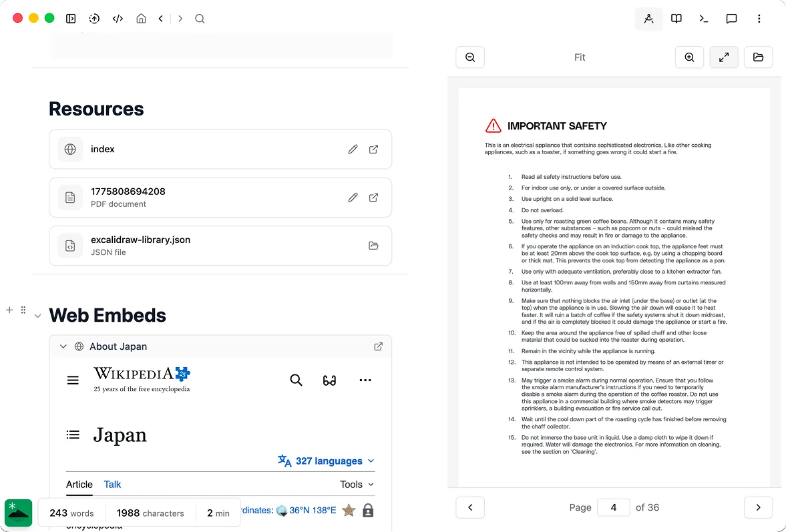Click the protected page lock icon
Viewport: 786px width, 532px height.
(x=368, y=511)
